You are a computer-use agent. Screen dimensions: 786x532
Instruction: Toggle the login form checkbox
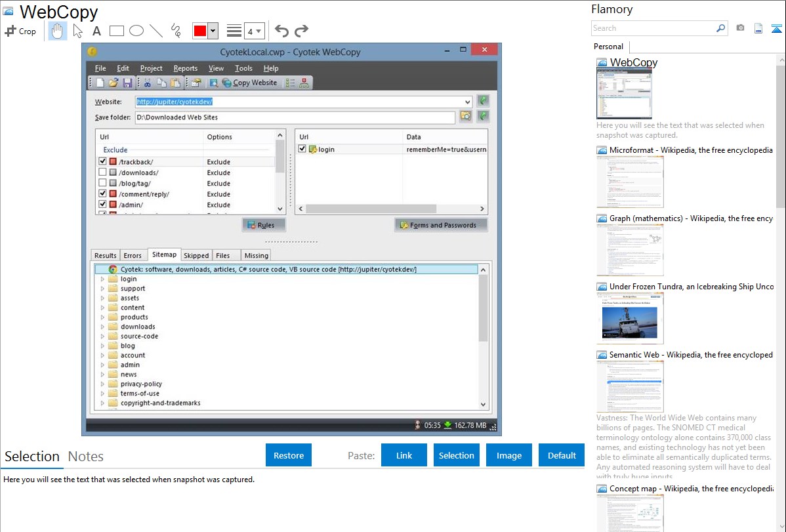[x=302, y=149]
